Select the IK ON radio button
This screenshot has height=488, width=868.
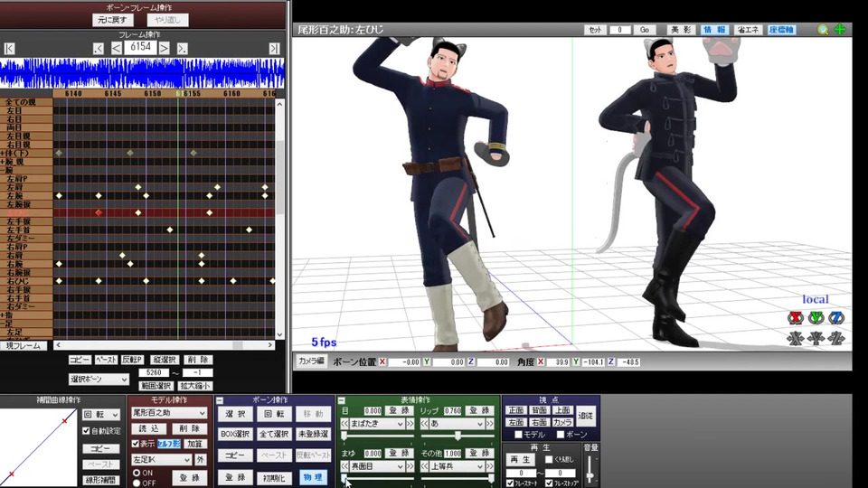pyautogui.click(x=137, y=473)
